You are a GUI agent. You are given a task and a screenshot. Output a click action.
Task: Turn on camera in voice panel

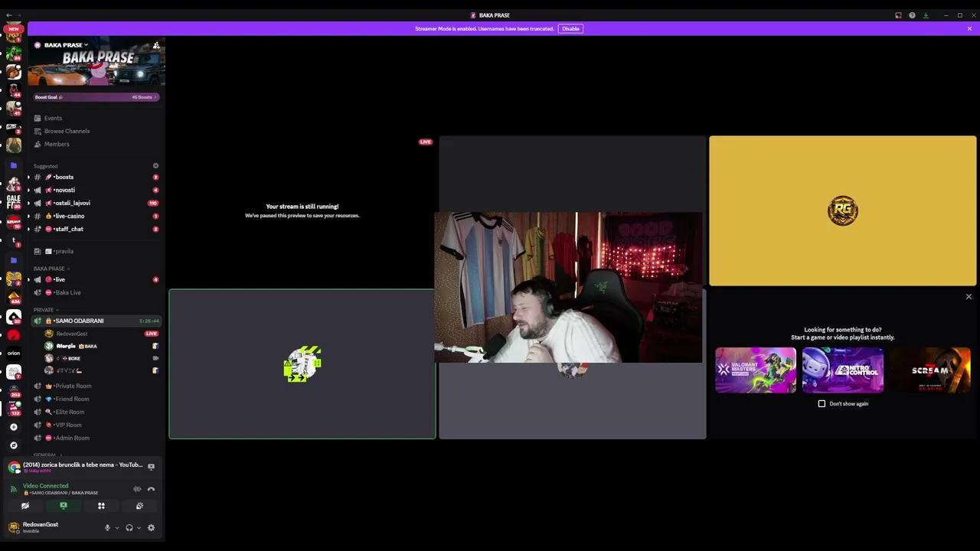pyautogui.click(x=25, y=506)
